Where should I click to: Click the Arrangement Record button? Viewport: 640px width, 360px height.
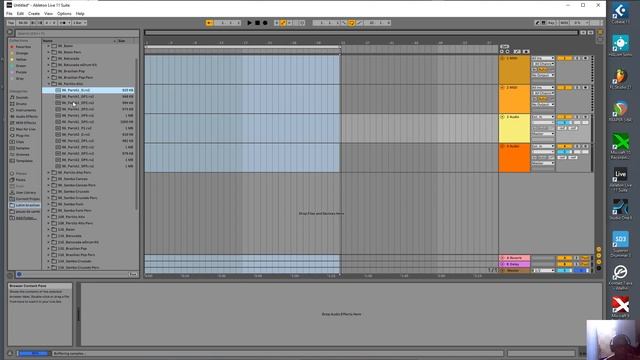[265, 23]
